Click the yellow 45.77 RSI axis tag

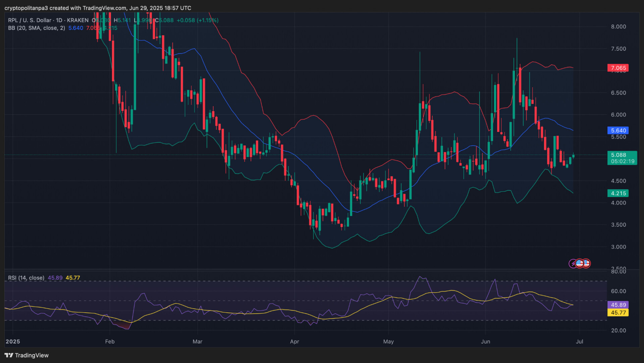click(618, 313)
